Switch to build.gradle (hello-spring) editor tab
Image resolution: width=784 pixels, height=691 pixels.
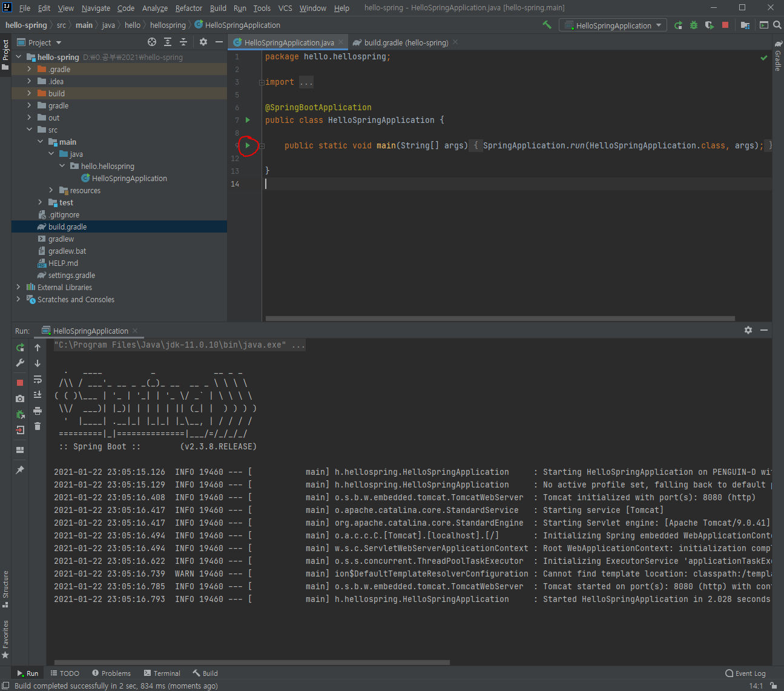[406, 42]
